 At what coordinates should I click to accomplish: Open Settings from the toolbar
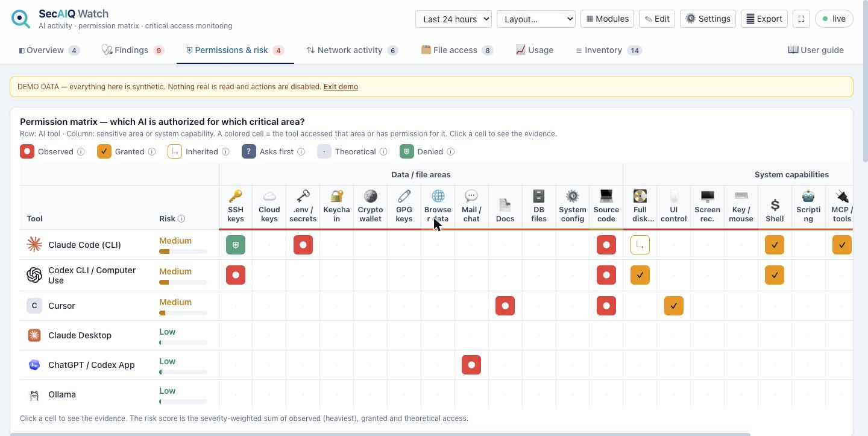pyautogui.click(x=708, y=19)
